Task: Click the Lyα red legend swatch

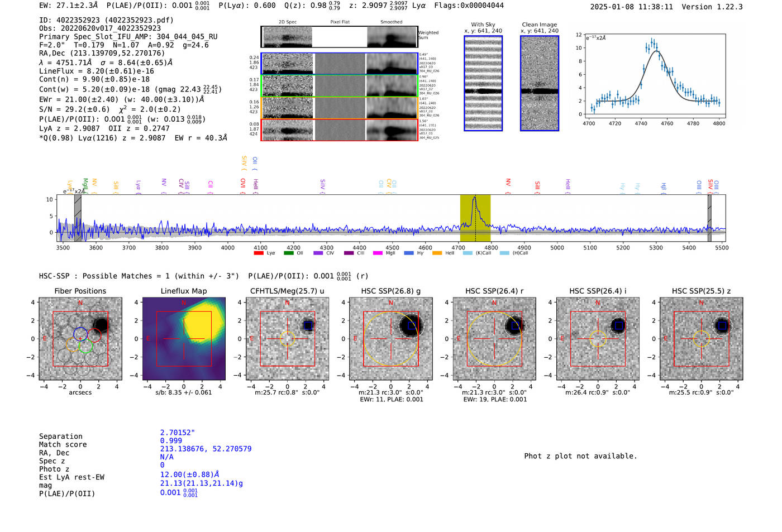Action: (258, 253)
